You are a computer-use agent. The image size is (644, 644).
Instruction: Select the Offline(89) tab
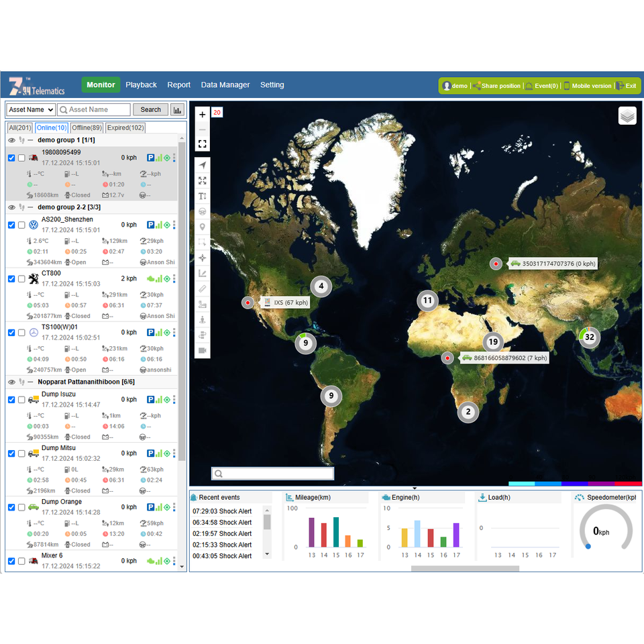(87, 127)
